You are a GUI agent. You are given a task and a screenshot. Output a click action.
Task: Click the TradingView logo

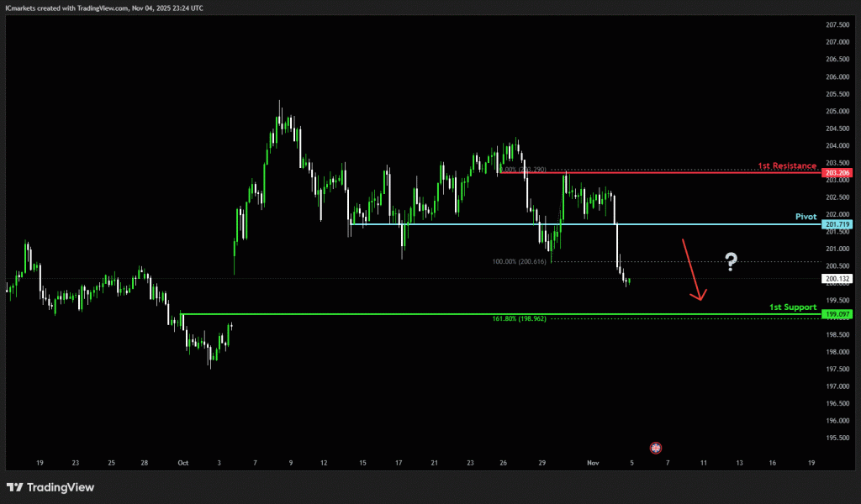coord(50,487)
